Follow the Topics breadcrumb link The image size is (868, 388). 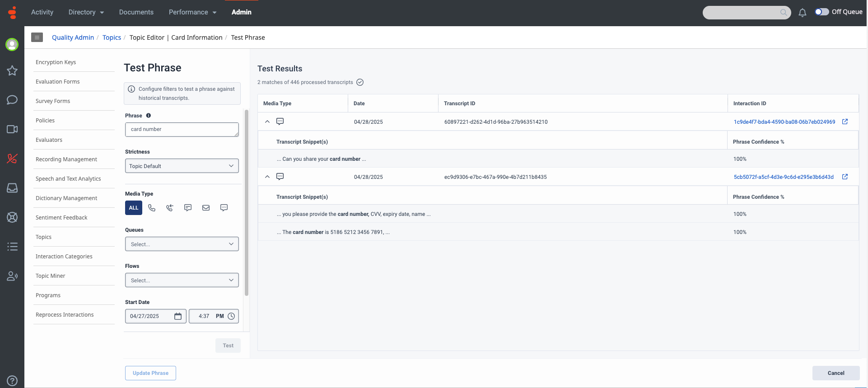coord(112,37)
